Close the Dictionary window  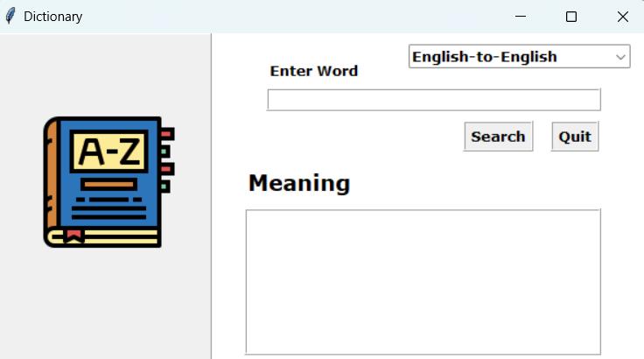tap(622, 16)
